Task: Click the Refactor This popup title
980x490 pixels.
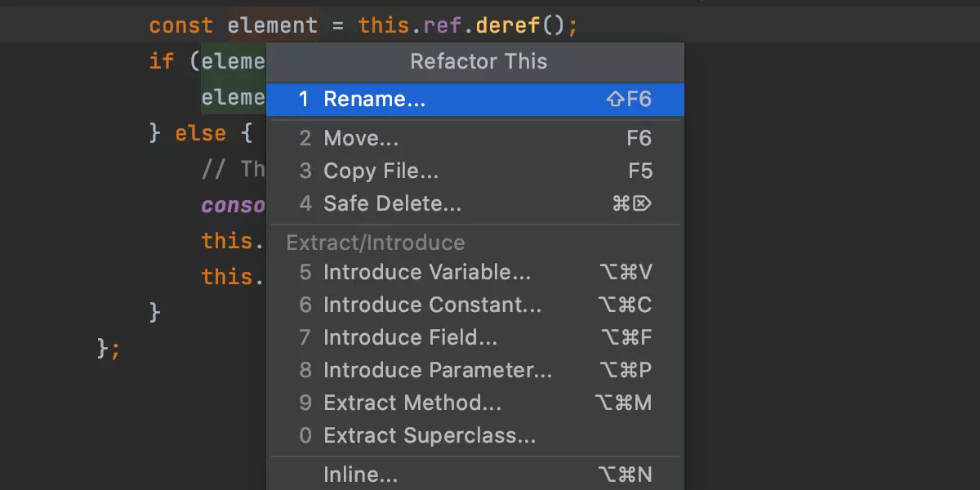Action: point(478,62)
